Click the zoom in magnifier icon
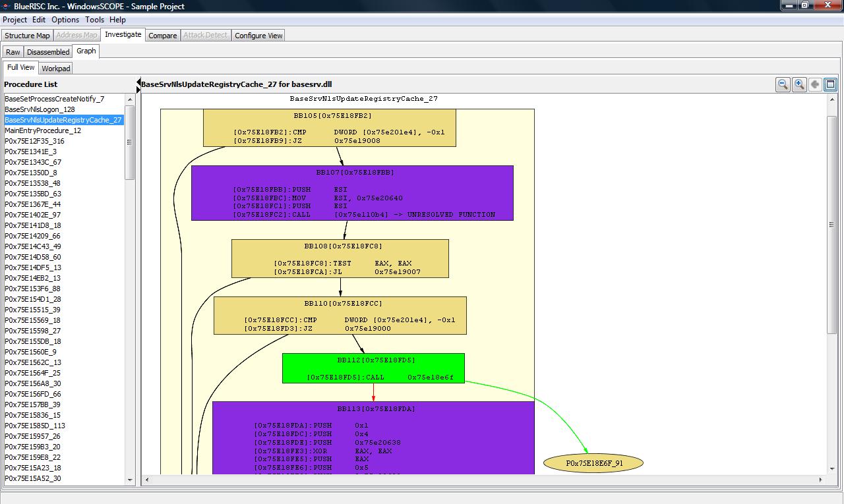 [799, 84]
